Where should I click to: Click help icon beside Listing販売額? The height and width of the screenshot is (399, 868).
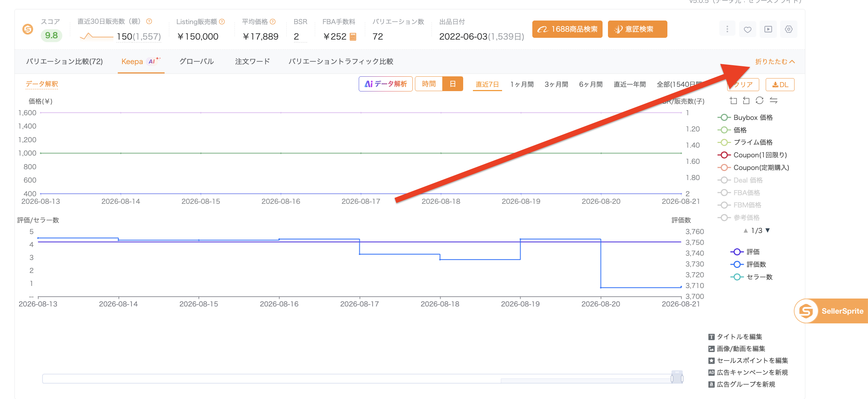coord(222,22)
